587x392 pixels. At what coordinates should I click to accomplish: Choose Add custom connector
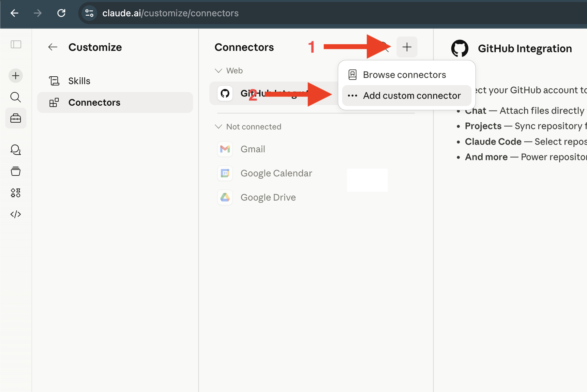[412, 96]
